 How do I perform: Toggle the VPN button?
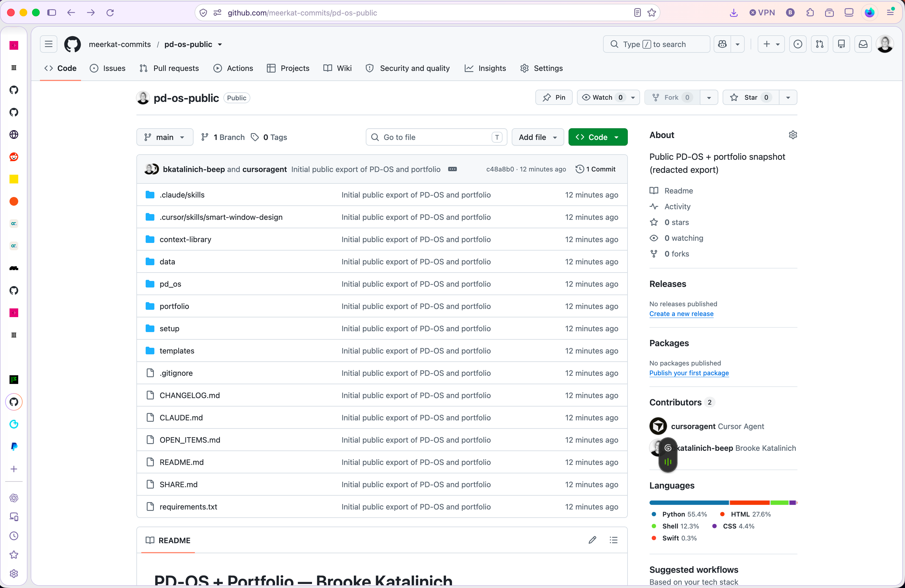pos(762,12)
